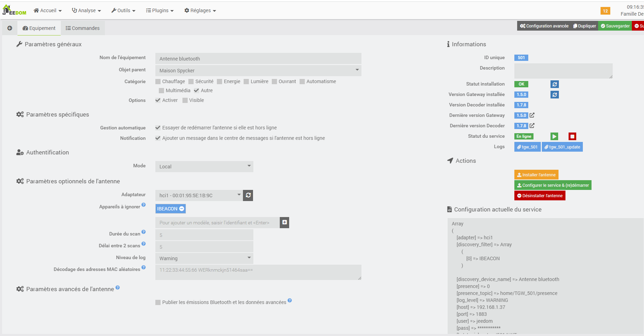This screenshot has height=336, width=644.
Task: Open latest Gateway version external link
Action: [532, 115]
